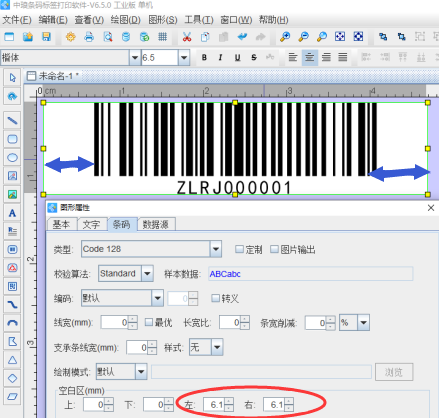Select the rounded rectangle tool
The width and height of the screenshot is (440, 418).
pos(12,139)
